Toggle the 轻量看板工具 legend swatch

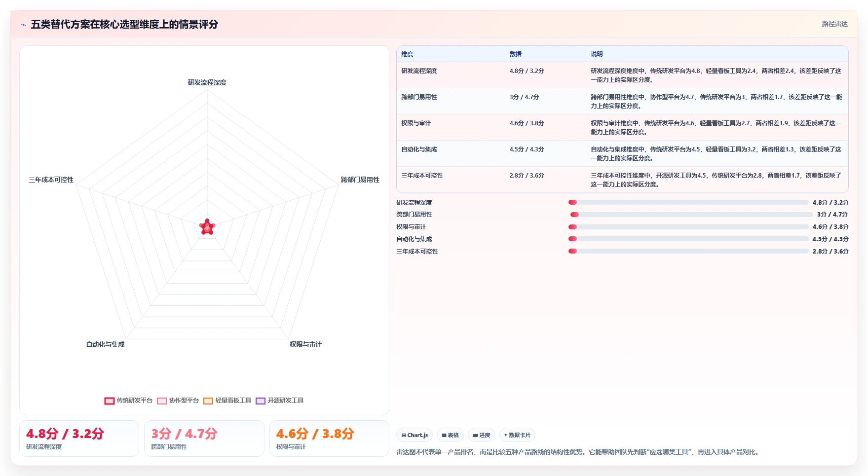click(208, 401)
